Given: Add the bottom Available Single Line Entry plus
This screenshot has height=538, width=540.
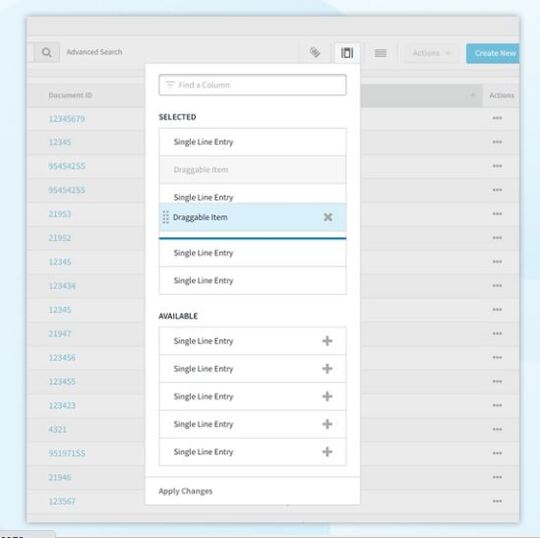Looking at the screenshot, I should 327,452.
